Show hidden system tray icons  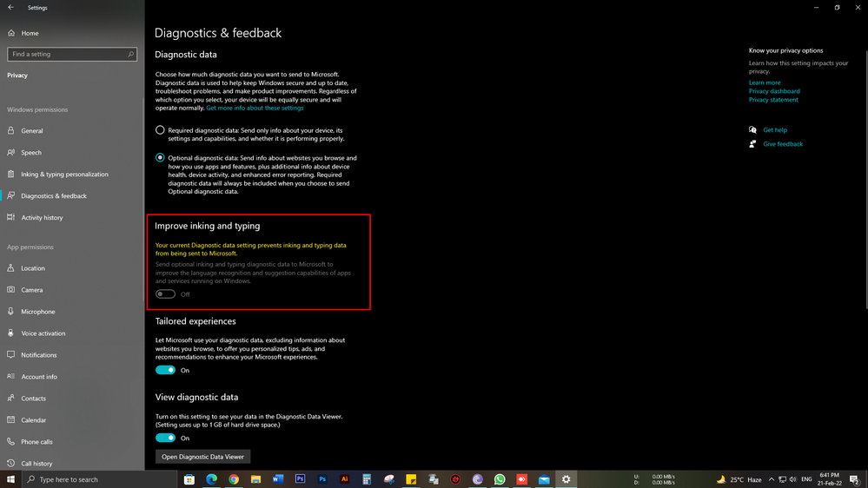[x=772, y=479]
